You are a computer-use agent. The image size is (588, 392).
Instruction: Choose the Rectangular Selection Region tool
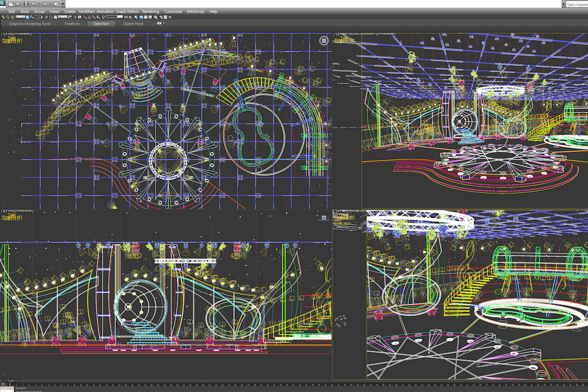coord(36,17)
